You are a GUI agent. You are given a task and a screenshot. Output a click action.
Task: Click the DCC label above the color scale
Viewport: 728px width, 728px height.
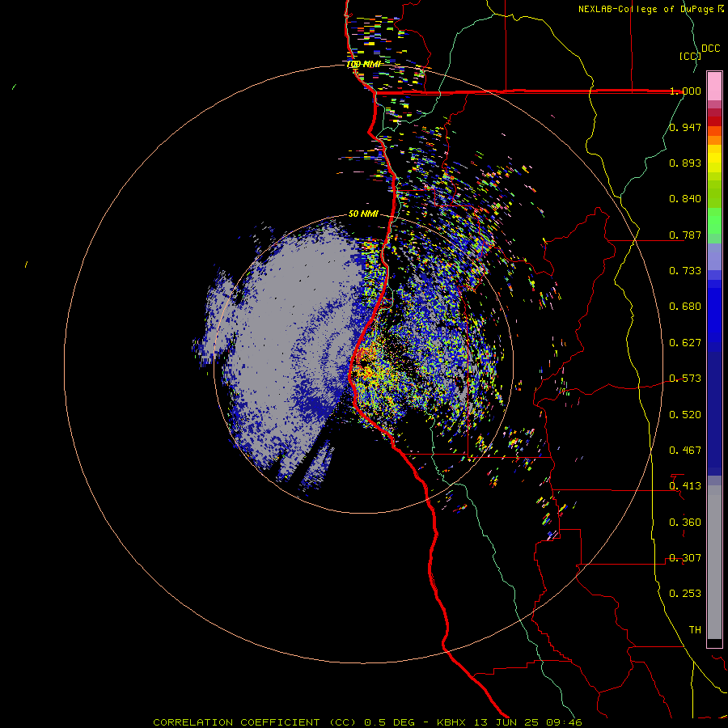pos(710,49)
